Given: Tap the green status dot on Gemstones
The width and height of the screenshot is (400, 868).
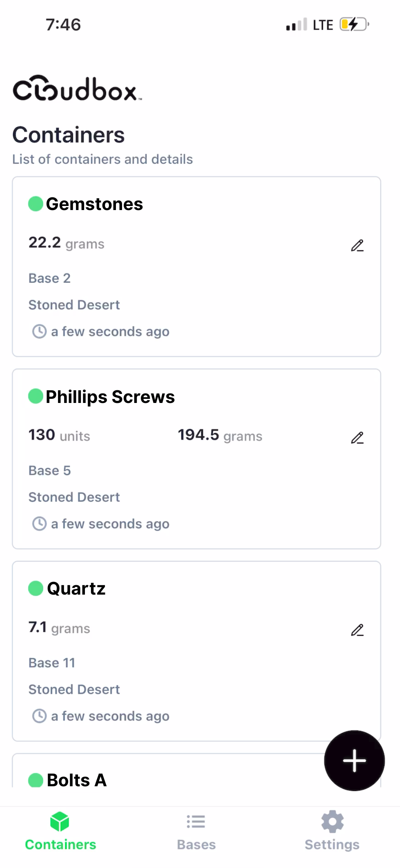Looking at the screenshot, I should pos(36,203).
